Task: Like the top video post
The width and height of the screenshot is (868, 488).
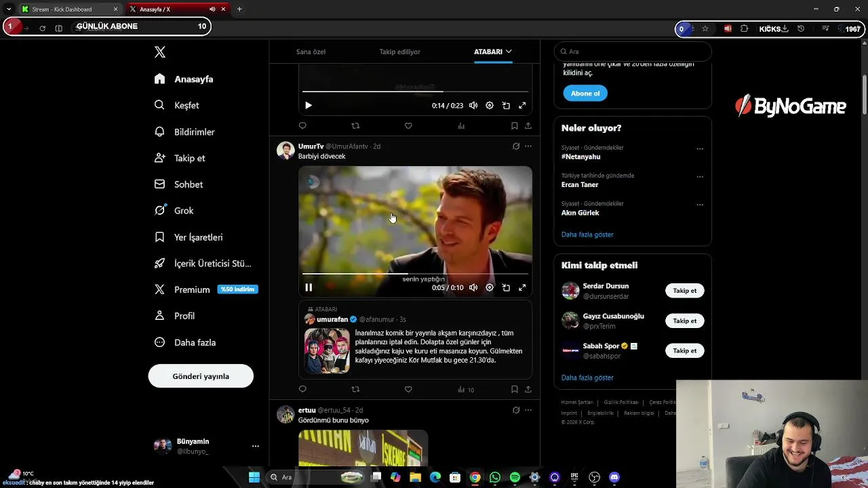Action: coord(408,126)
